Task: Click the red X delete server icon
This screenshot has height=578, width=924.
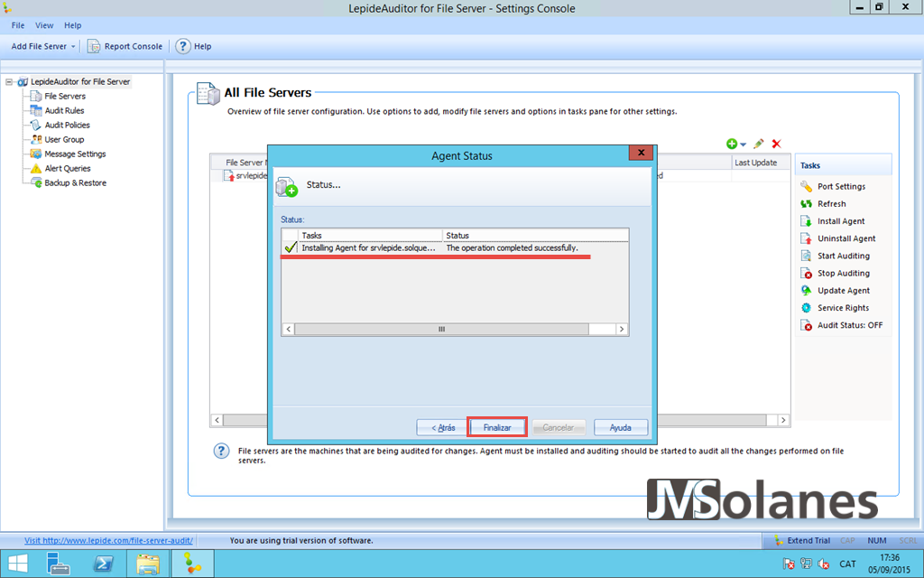Action: (777, 144)
